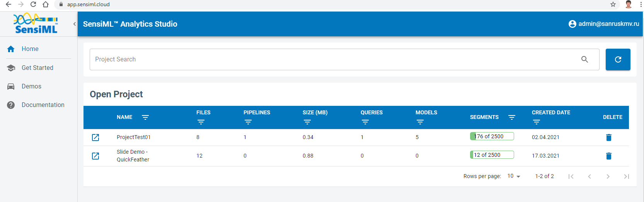Select the ProjectTest01 project name

pos(134,137)
